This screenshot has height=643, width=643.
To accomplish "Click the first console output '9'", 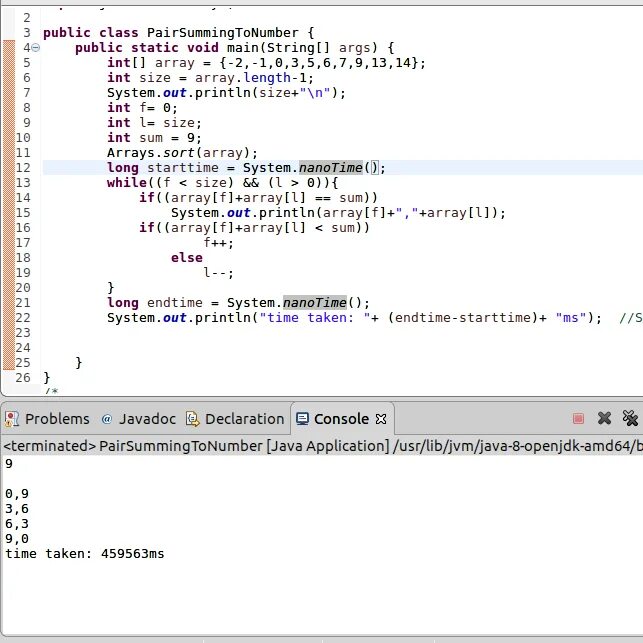I will tap(9, 464).
